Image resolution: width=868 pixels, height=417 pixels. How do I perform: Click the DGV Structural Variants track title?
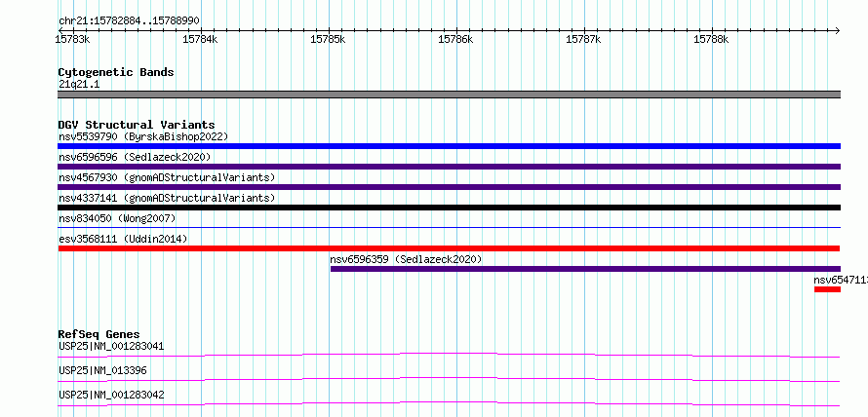(137, 125)
